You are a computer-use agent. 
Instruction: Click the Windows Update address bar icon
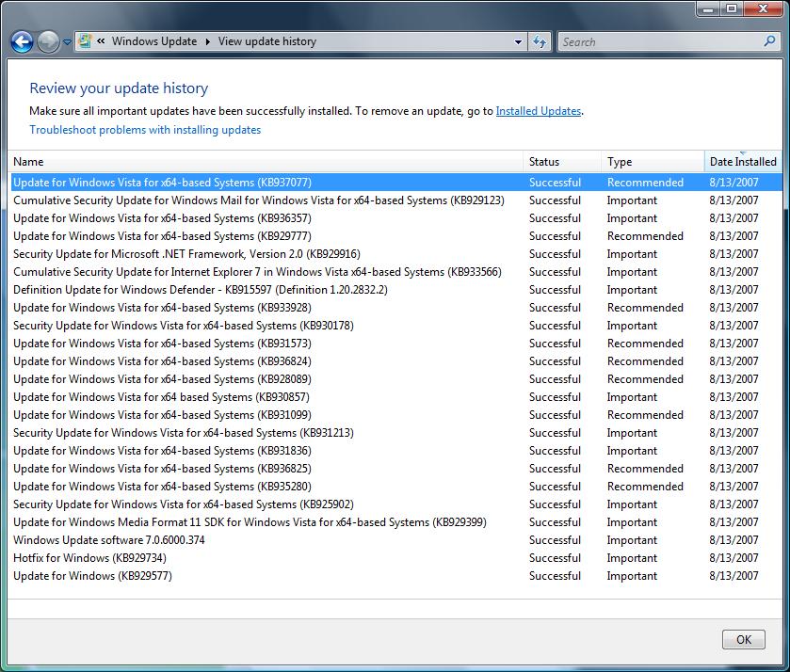point(85,41)
